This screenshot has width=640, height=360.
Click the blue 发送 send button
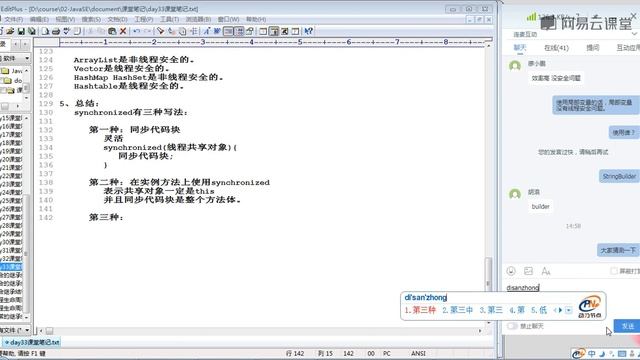click(x=627, y=326)
